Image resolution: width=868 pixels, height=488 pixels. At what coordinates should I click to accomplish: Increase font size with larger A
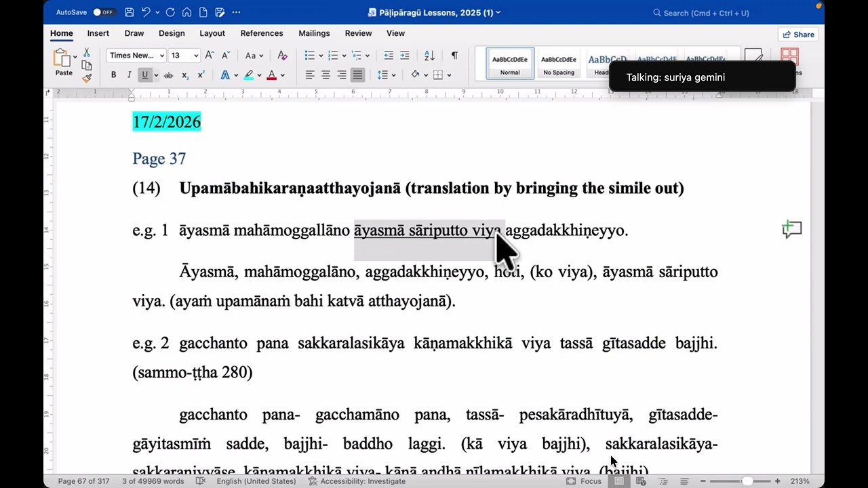click(210, 56)
